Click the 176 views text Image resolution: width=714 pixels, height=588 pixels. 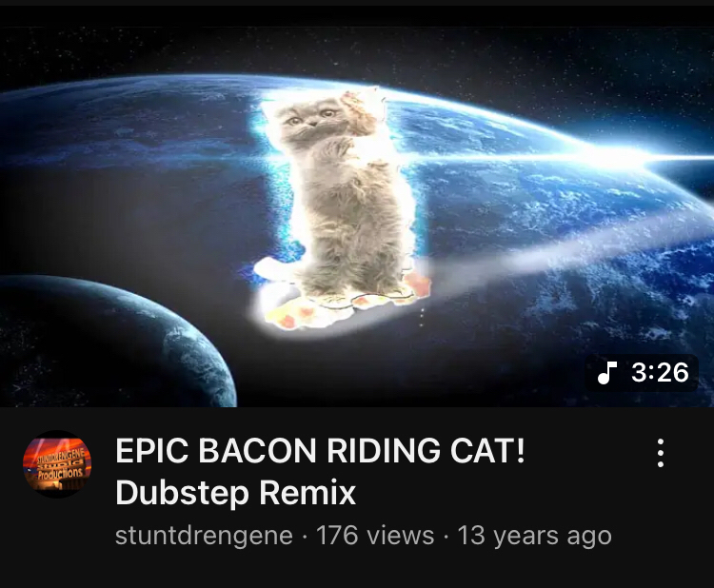(375, 536)
